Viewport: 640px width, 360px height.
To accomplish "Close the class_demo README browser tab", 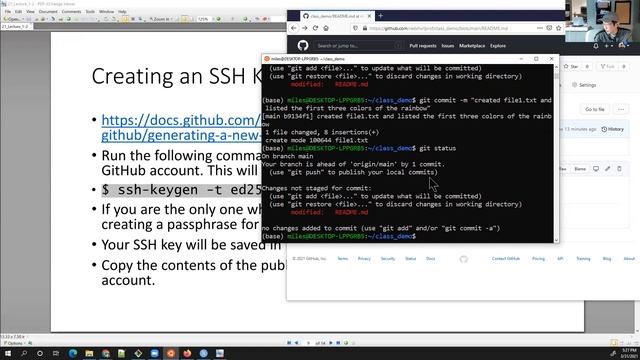I will click(x=369, y=16).
